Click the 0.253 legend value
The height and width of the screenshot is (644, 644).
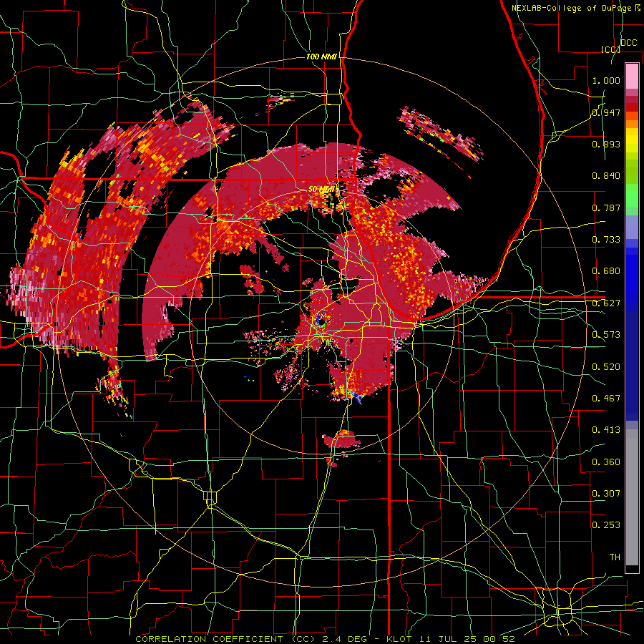606,525
